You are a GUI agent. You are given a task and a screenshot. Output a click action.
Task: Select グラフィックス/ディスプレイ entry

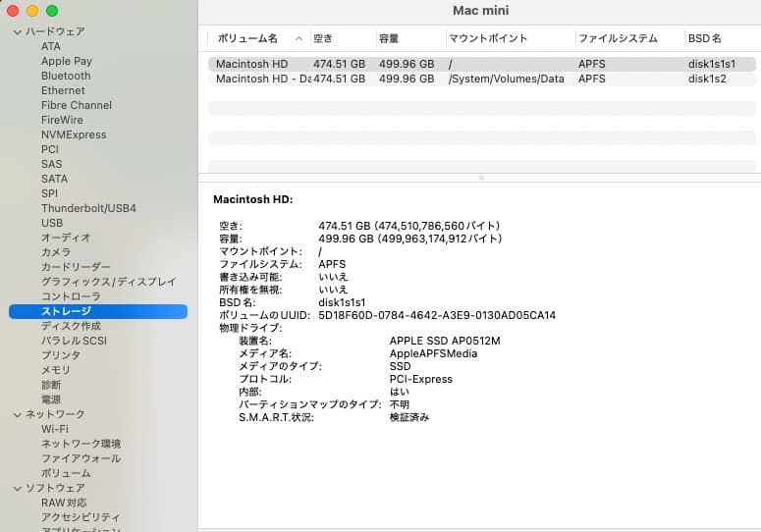point(109,282)
